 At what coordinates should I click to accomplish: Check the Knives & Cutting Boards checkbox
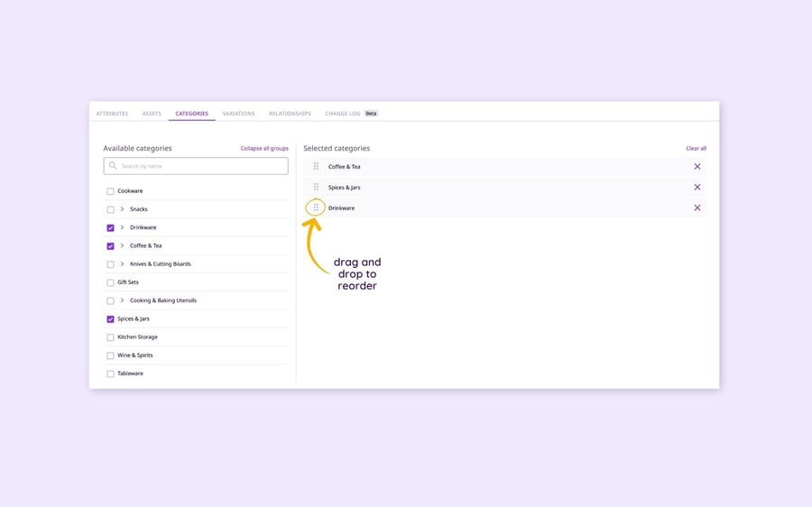coord(110,264)
